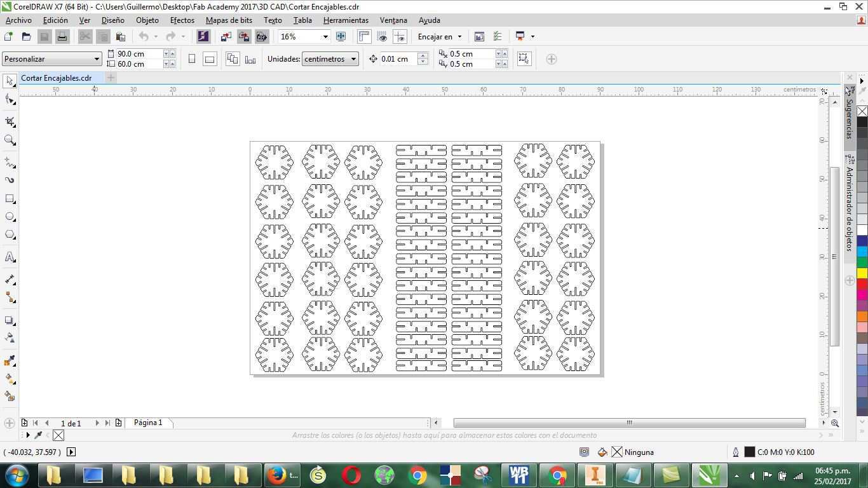Set page orientation to landscape
Image resolution: width=868 pixels, height=488 pixels.
click(209, 59)
